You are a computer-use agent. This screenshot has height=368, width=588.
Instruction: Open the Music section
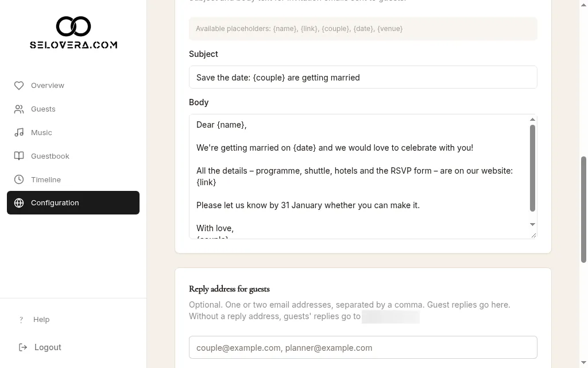click(73, 133)
